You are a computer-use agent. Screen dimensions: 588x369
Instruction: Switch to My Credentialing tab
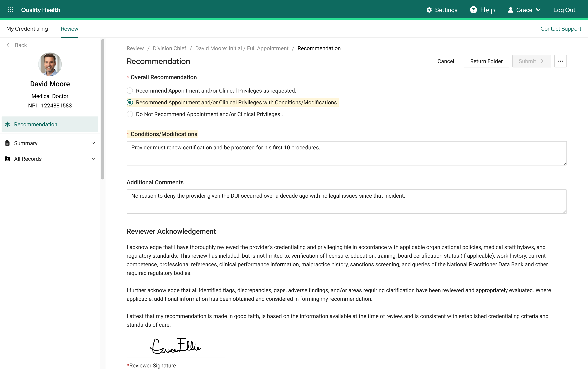27,29
